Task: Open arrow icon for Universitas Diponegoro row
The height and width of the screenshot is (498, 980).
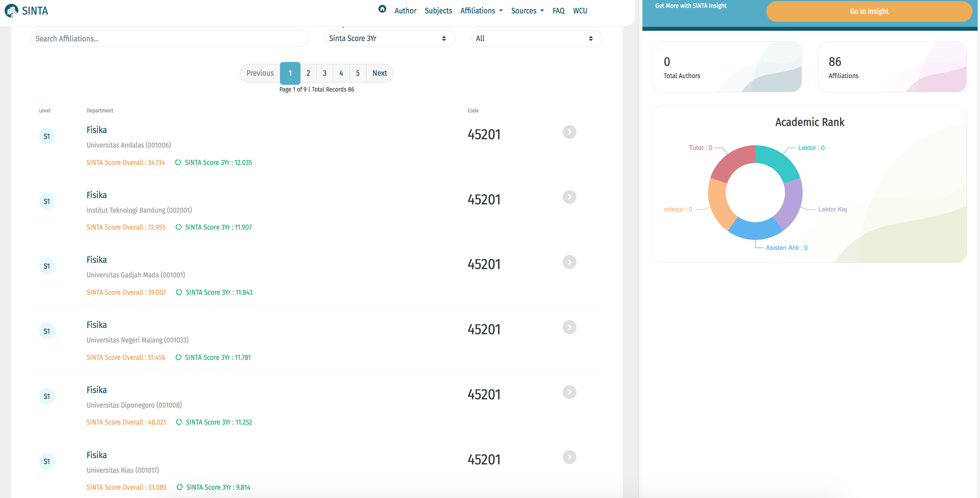Action: pyautogui.click(x=569, y=392)
